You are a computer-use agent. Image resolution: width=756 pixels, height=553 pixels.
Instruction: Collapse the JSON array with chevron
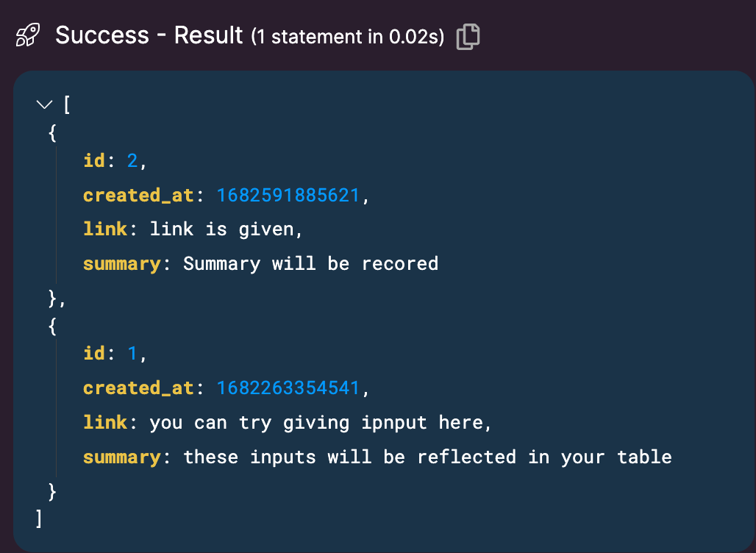pyautogui.click(x=44, y=104)
